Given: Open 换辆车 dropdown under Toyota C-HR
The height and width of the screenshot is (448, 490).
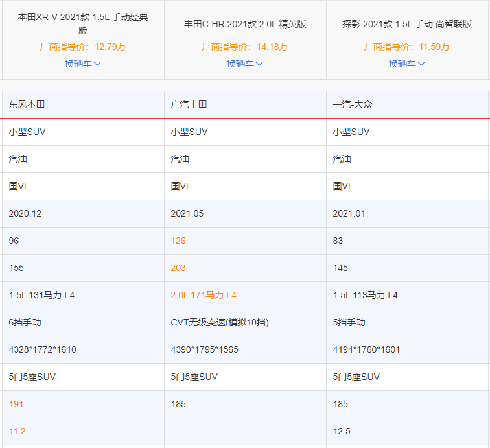Looking at the screenshot, I should 245,64.
